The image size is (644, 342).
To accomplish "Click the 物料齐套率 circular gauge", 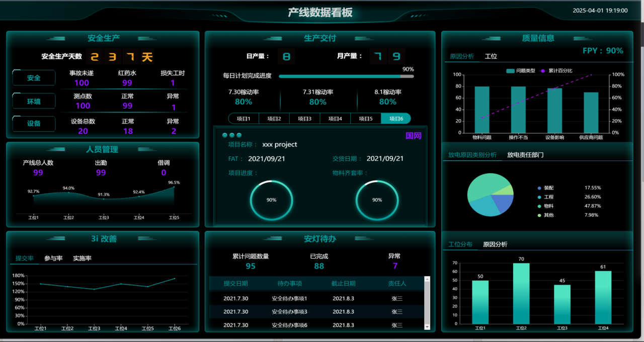I will pyautogui.click(x=377, y=200).
